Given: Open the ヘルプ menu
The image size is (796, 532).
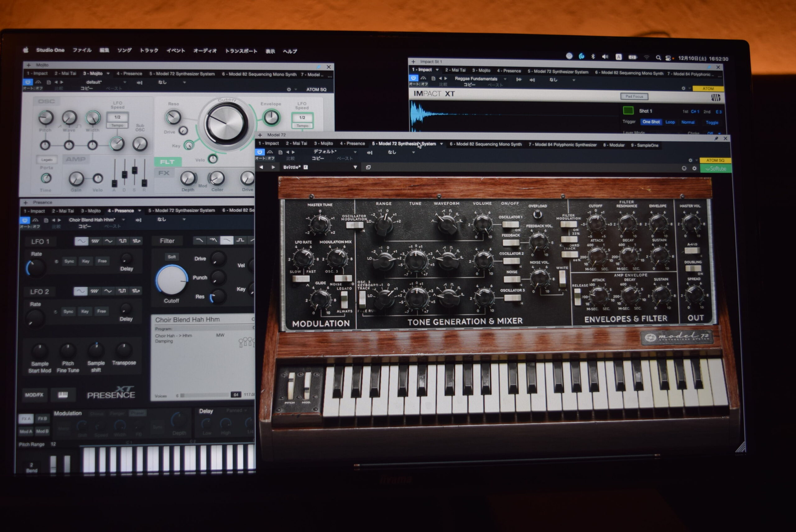Looking at the screenshot, I should click(290, 52).
